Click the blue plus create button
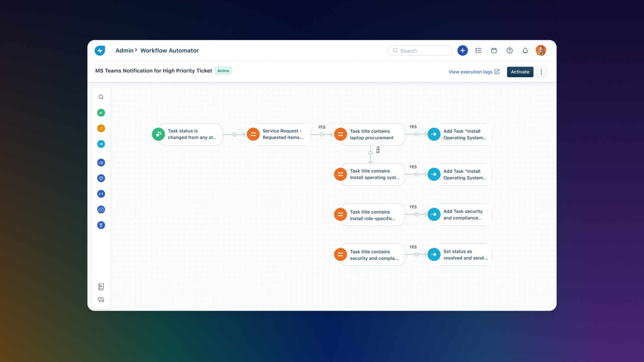Viewport: 644px width, 362px height. point(463,50)
